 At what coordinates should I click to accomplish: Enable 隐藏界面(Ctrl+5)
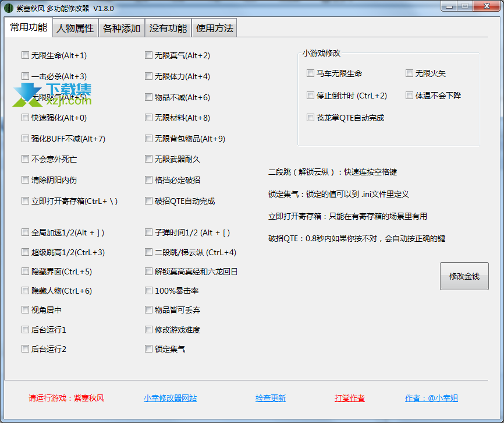click(x=25, y=272)
